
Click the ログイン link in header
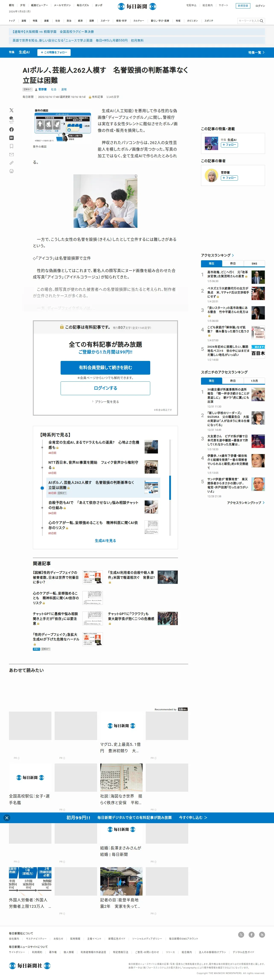click(x=260, y=6)
